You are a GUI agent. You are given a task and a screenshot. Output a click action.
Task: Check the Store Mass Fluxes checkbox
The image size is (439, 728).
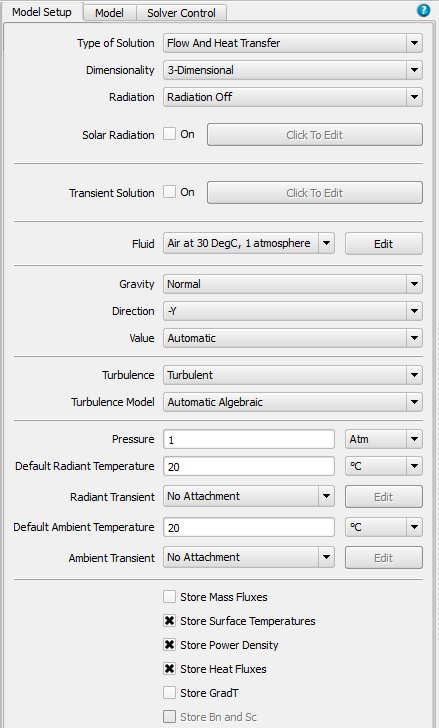pyautogui.click(x=170, y=597)
